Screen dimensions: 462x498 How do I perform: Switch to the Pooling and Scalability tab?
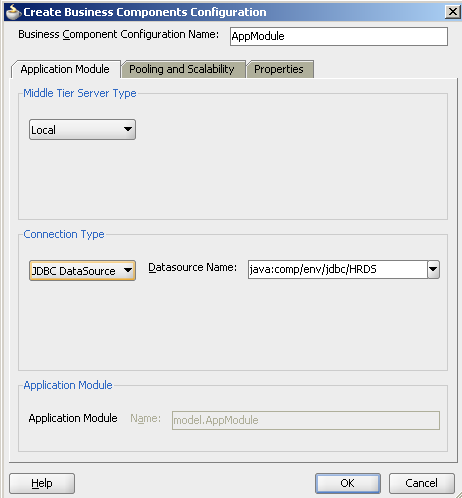pyautogui.click(x=182, y=69)
